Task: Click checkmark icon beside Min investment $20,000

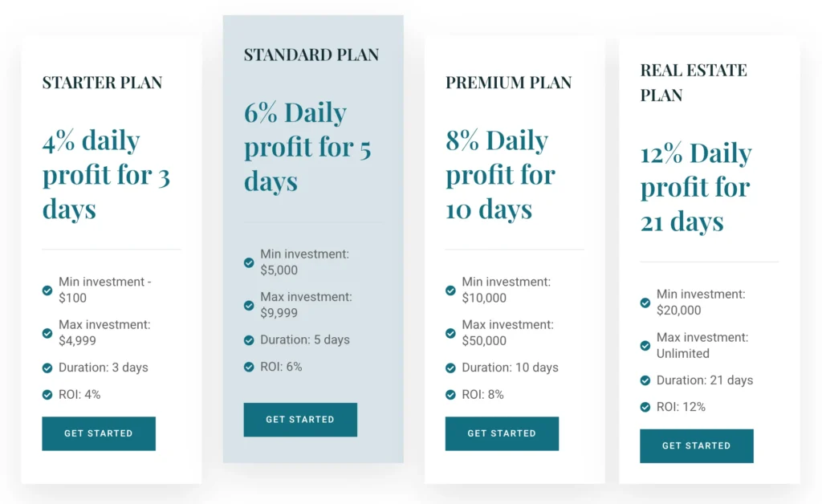Action: 645,303
